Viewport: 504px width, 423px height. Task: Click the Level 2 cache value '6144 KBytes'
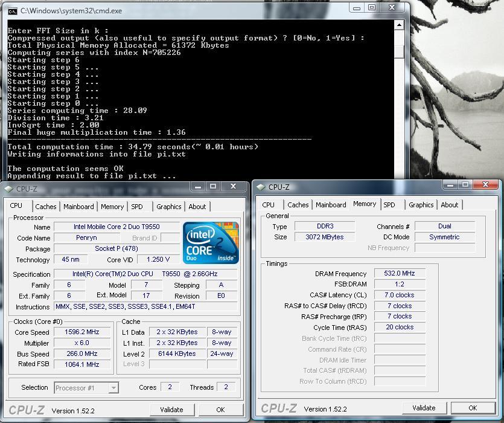[177, 354]
